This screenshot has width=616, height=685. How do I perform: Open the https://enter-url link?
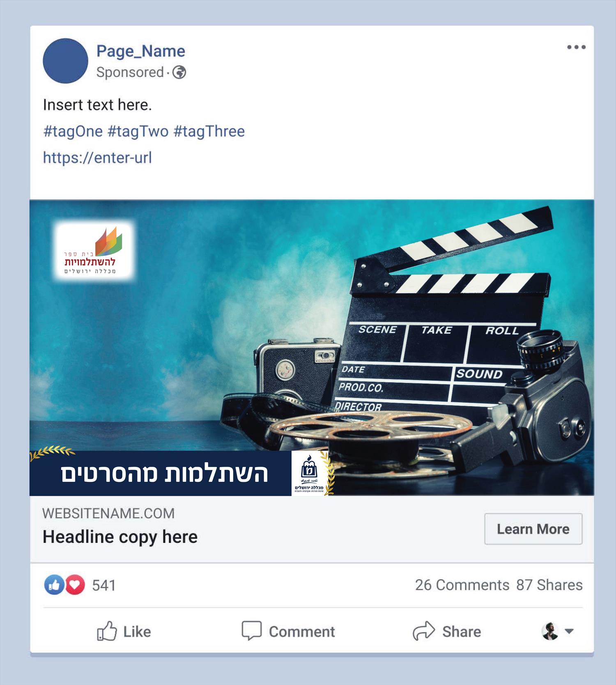[97, 158]
